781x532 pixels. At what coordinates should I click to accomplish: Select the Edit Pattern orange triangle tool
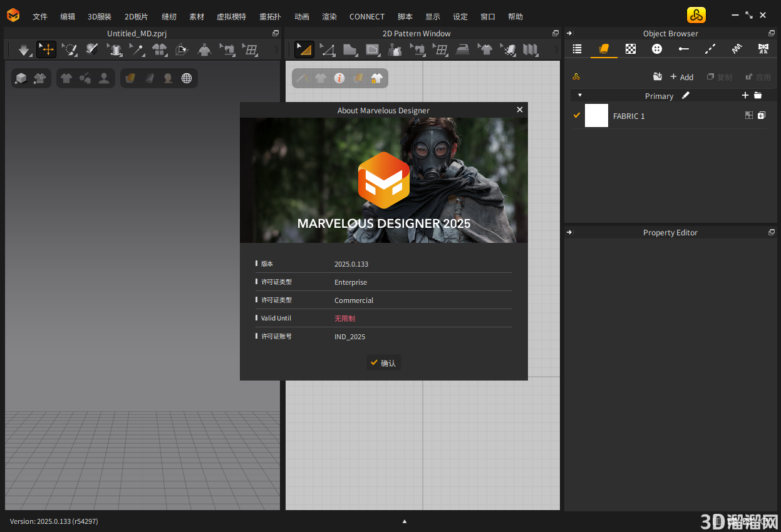click(x=304, y=49)
